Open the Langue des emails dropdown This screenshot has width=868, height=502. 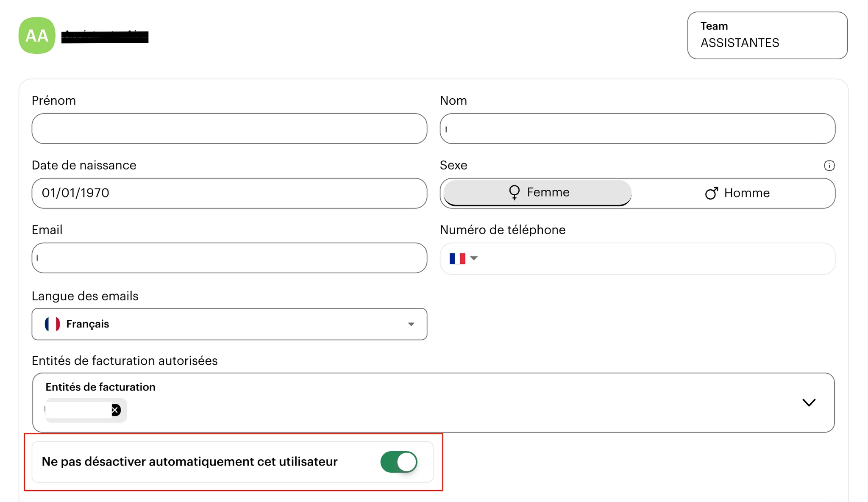tap(410, 324)
